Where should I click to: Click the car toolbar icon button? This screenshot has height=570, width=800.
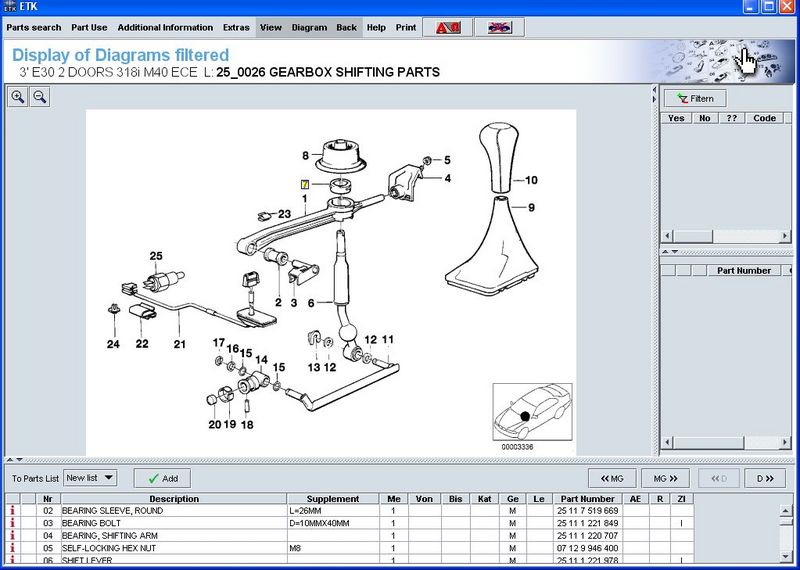click(x=499, y=28)
